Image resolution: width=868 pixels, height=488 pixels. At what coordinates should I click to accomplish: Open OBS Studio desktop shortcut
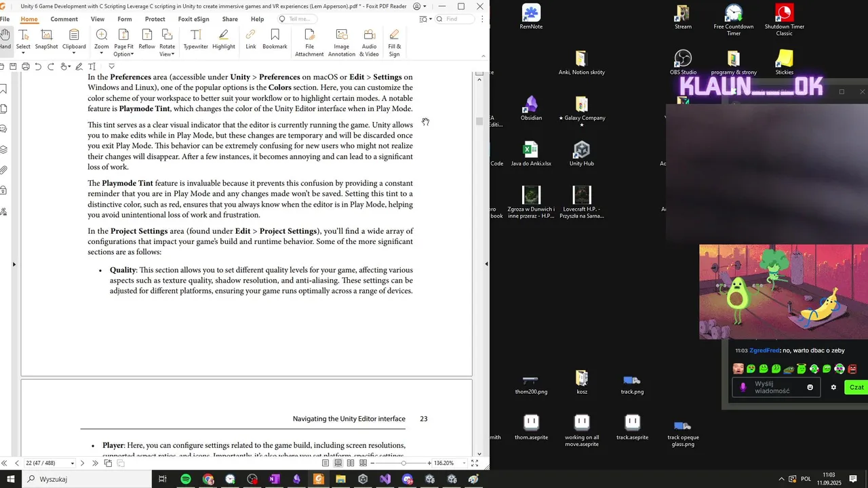tap(683, 62)
